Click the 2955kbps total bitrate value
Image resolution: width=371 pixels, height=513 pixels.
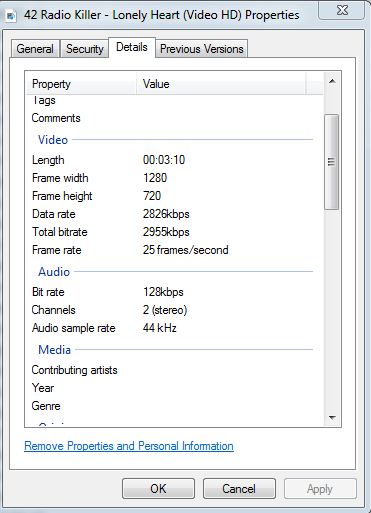click(x=166, y=232)
